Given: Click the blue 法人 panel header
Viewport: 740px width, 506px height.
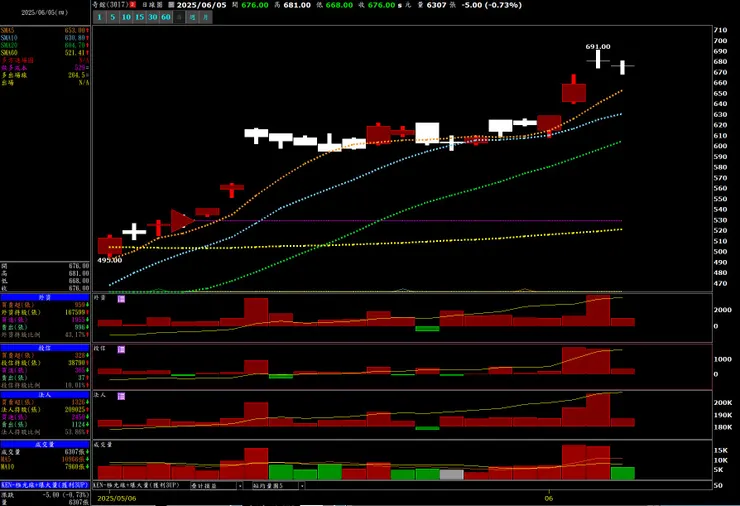Looking at the screenshot, I should click(x=45, y=395).
